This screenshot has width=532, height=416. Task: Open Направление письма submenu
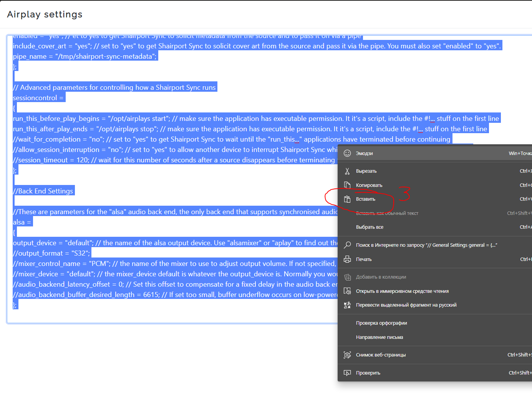coord(435,337)
